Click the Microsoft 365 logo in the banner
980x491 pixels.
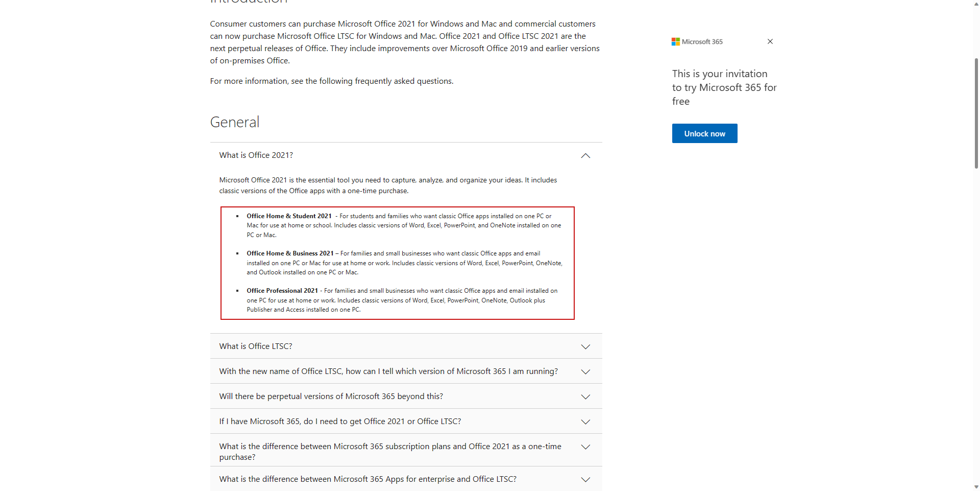pos(697,41)
